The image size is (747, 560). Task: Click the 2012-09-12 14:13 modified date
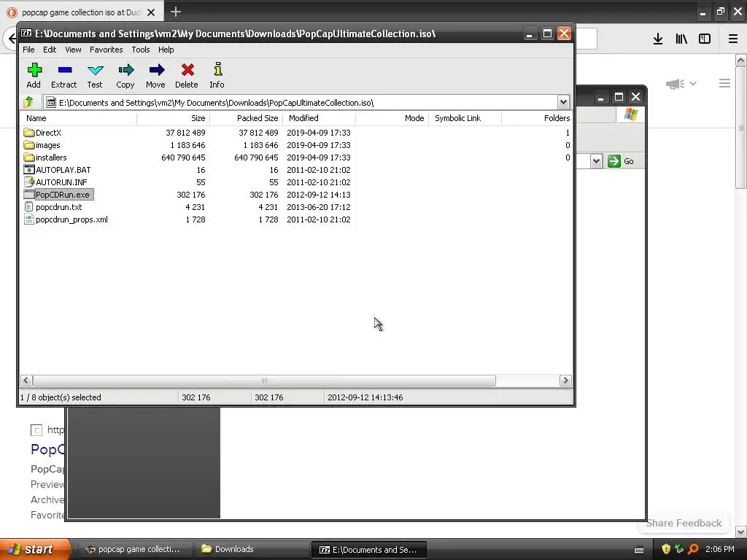point(319,194)
